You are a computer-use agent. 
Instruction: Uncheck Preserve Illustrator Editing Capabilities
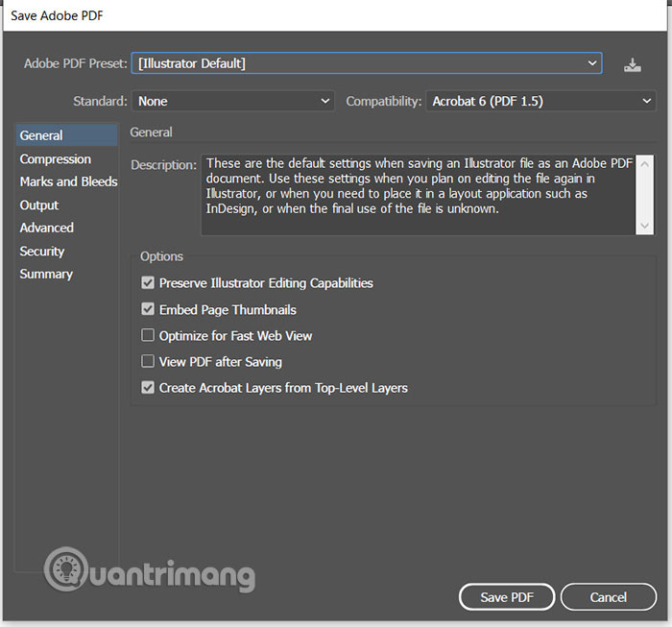coord(148,283)
